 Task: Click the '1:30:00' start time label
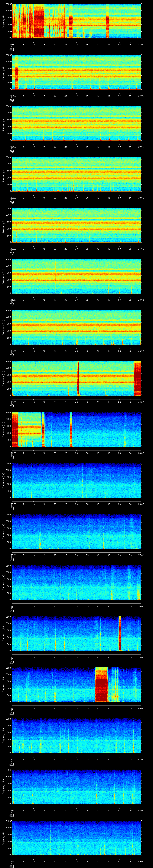point(12,249)
